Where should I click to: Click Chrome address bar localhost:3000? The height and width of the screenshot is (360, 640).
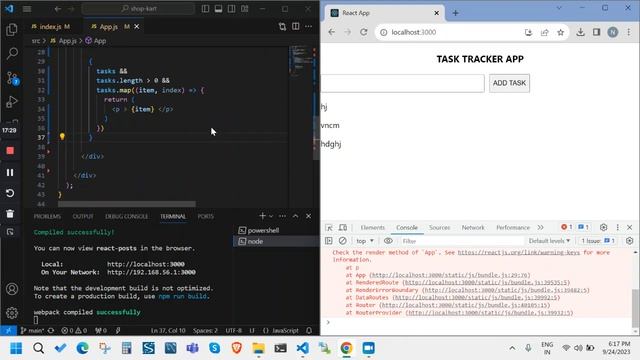(413, 32)
